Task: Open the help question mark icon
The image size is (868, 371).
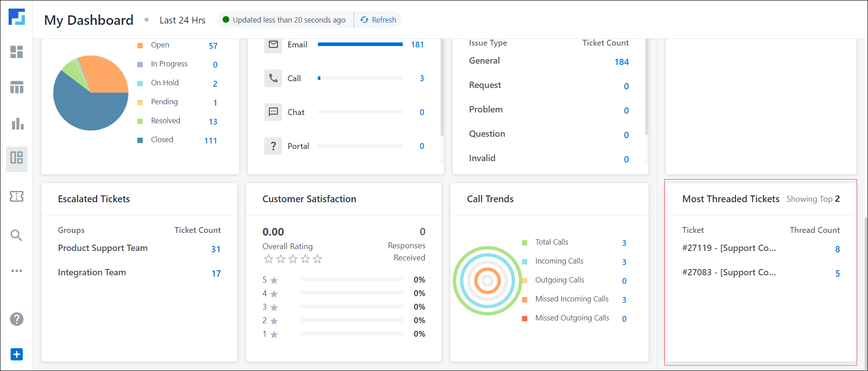Action: [x=17, y=319]
